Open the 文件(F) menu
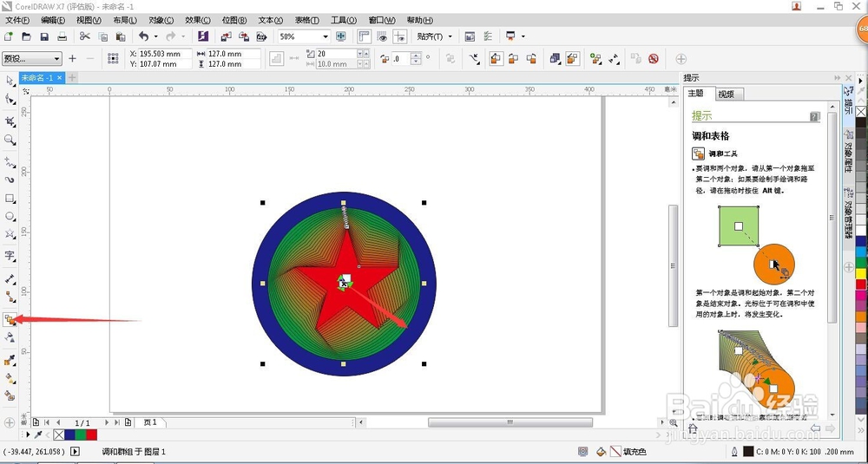 pyautogui.click(x=17, y=21)
